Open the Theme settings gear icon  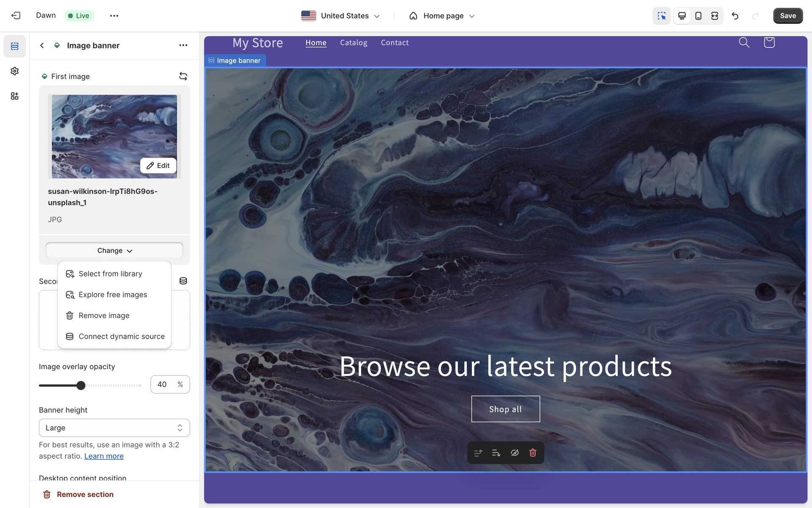pos(15,71)
